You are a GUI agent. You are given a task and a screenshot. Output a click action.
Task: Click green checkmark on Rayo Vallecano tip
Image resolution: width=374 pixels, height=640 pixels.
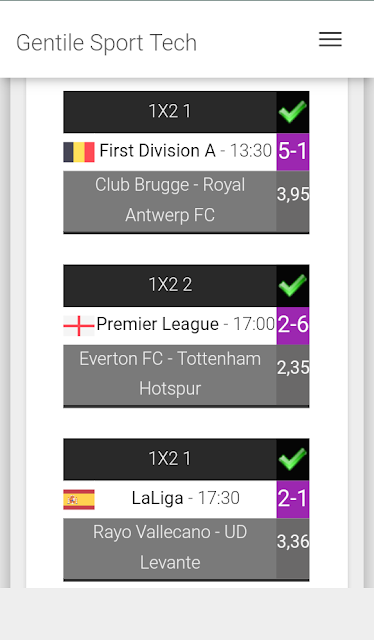pyautogui.click(x=292, y=459)
